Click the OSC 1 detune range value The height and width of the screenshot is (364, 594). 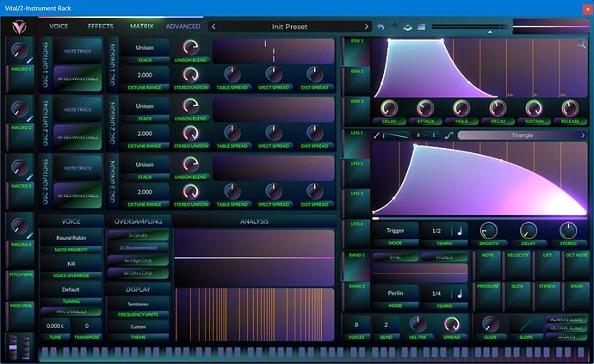click(x=145, y=75)
